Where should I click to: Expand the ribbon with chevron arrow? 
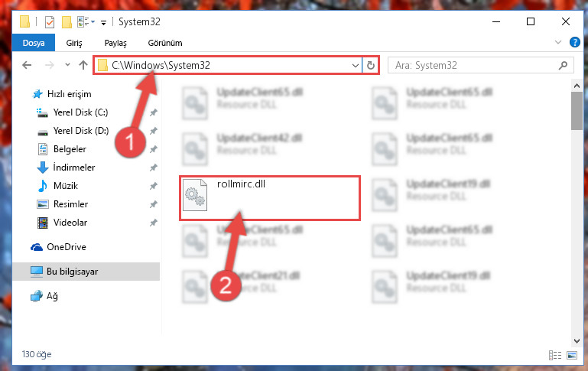[558, 42]
